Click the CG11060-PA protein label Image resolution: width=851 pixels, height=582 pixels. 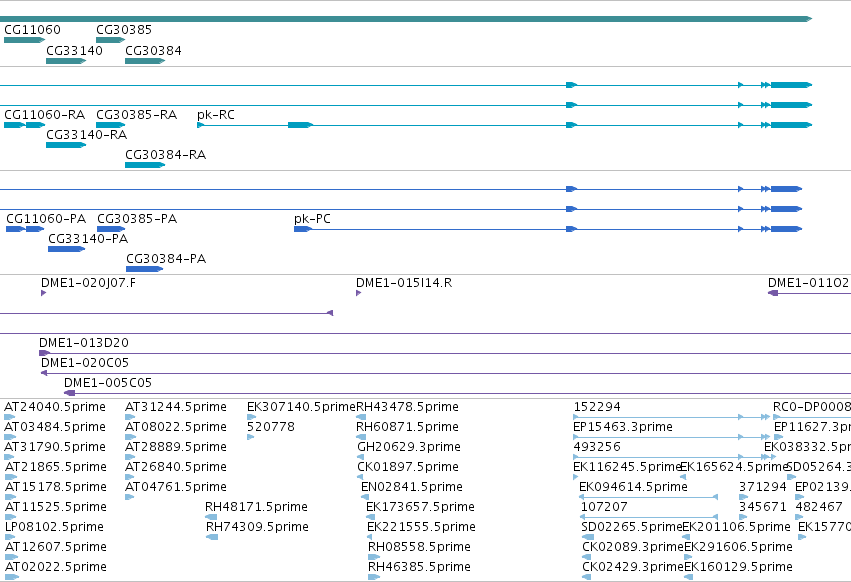point(46,219)
